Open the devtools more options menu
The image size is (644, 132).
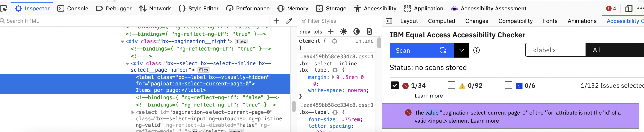[641, 8]
